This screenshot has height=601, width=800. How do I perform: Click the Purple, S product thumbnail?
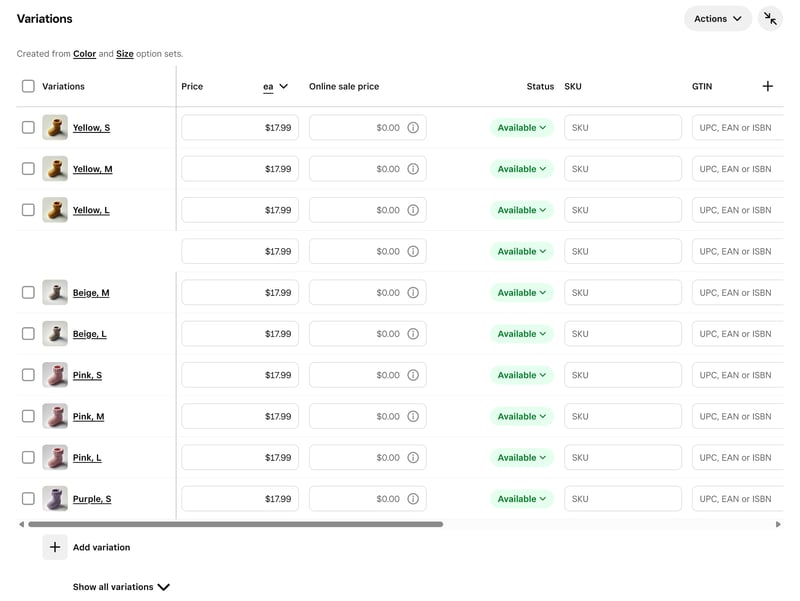[55, 499]
